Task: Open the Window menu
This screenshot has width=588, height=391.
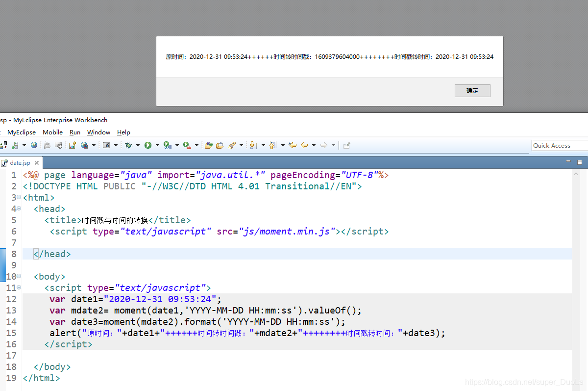Action: pos(98,132)
